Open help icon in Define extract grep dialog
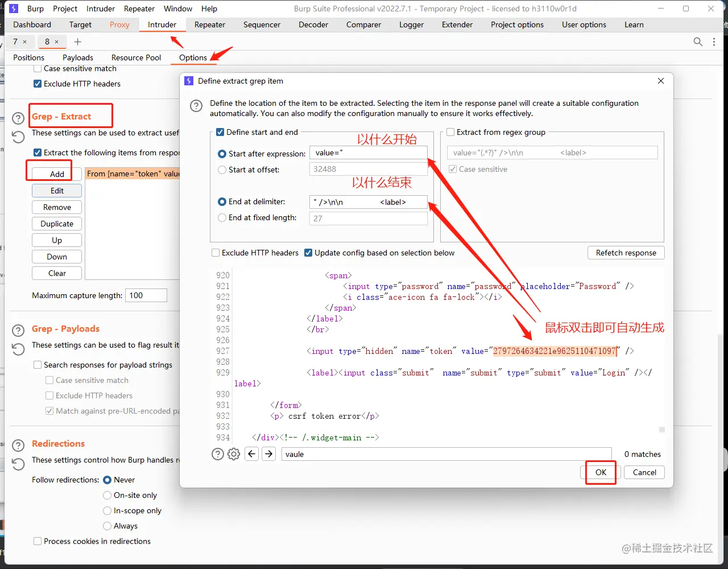 click(196, 106)
